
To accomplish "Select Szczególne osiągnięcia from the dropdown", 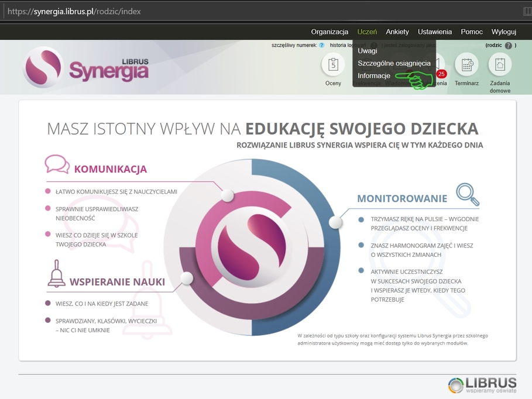I will click(394, 63).
